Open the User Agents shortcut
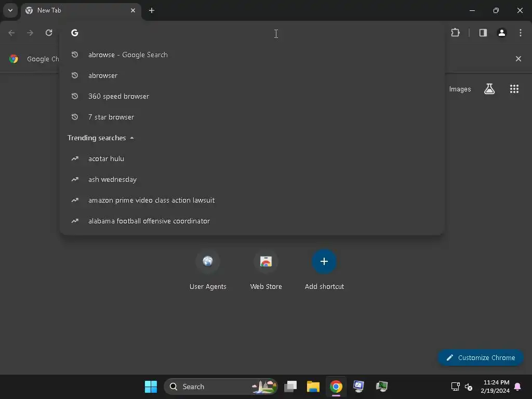Image resolution: width=532 pixels, height=399 pixels. pyautogui.click(x=208, y=270)
